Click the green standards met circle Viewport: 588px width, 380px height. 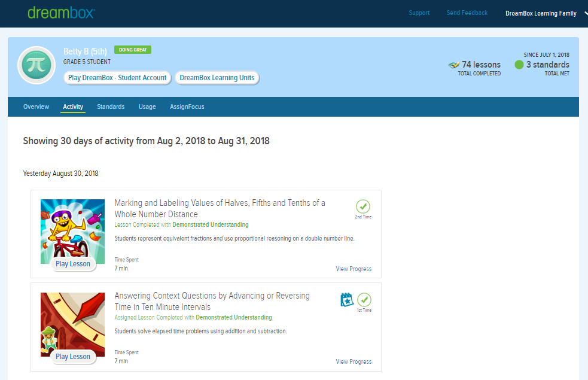519,65
